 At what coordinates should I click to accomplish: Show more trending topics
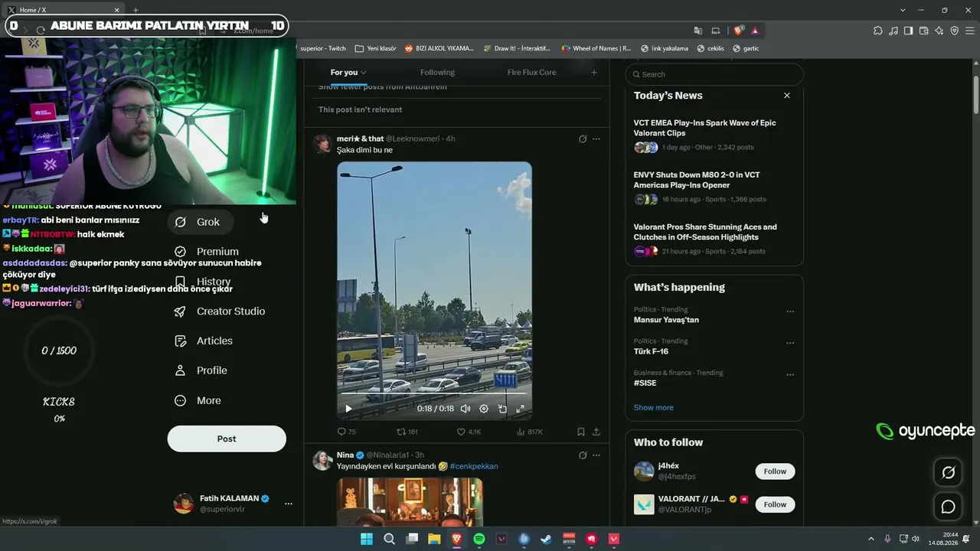click(x=653, y=407)
